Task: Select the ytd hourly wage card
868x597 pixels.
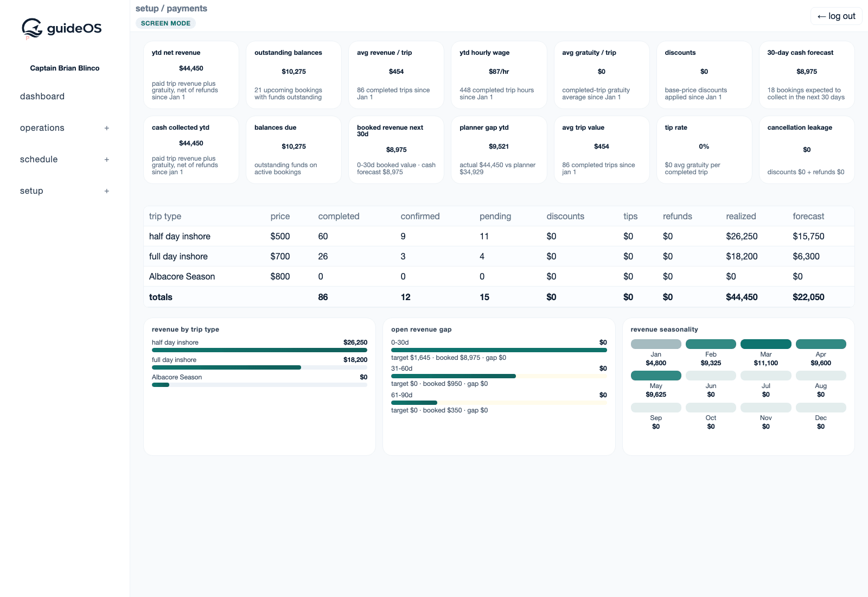Action: click(499, 75)
